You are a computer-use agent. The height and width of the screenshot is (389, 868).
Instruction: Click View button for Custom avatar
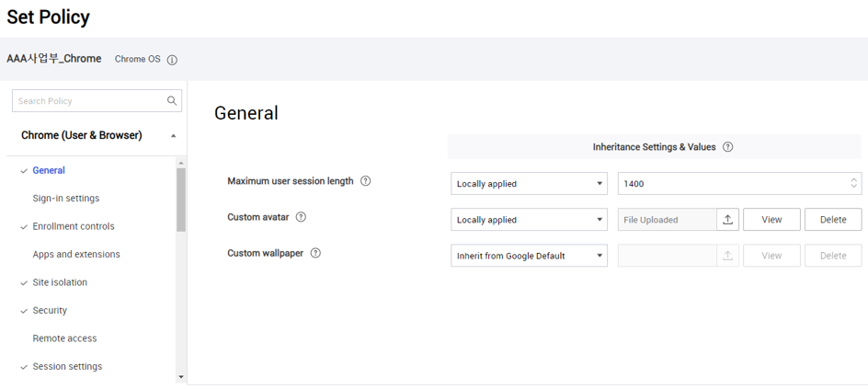point(771,220)
